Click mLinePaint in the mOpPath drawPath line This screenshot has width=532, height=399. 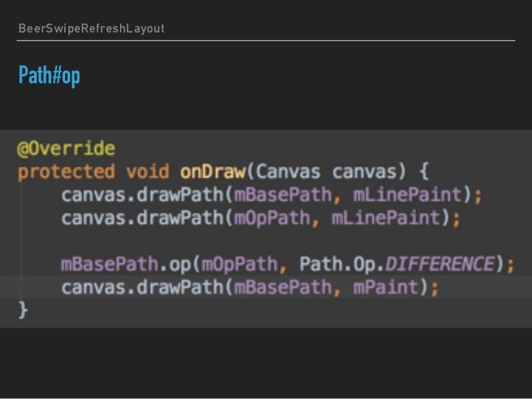386,218
